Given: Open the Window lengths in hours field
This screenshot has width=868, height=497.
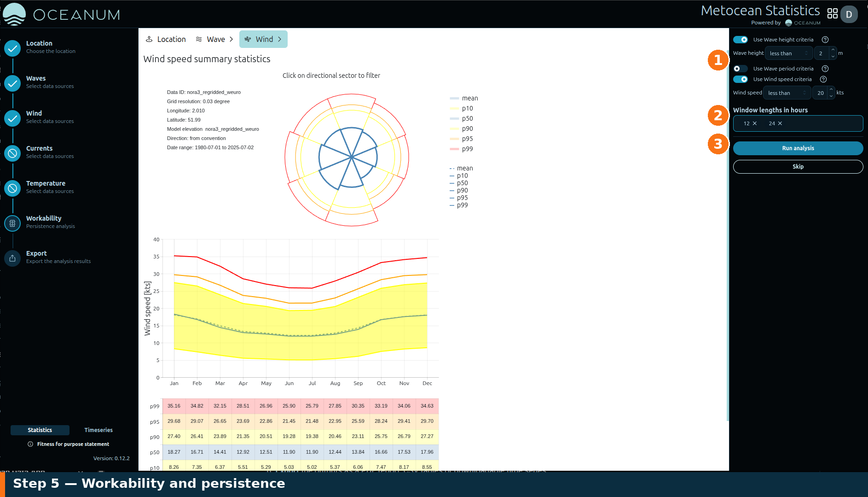Looking at the screenshot, I should coord(798,123).
